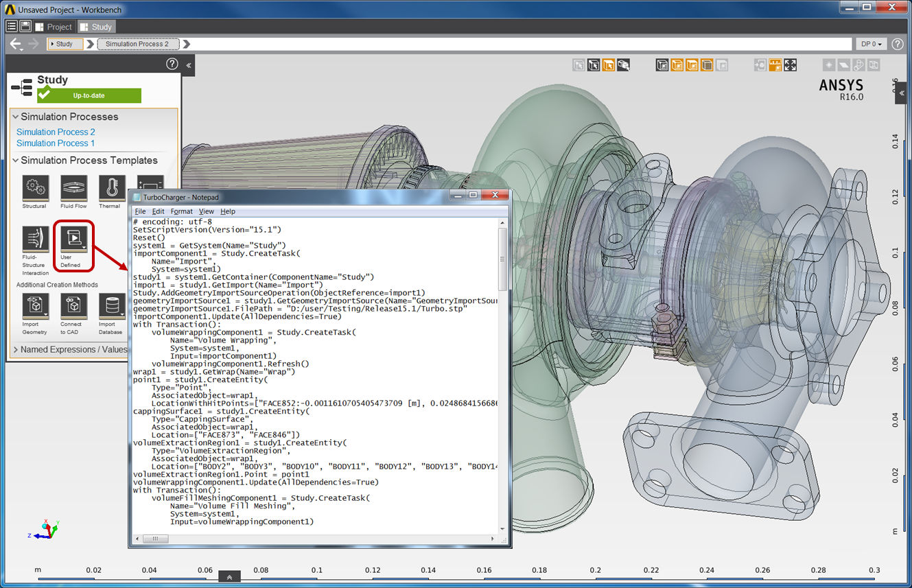Viewport: 912px width, 588px height.
Task: Click the greyed point creation icon
Action: (x=829, y=65)
